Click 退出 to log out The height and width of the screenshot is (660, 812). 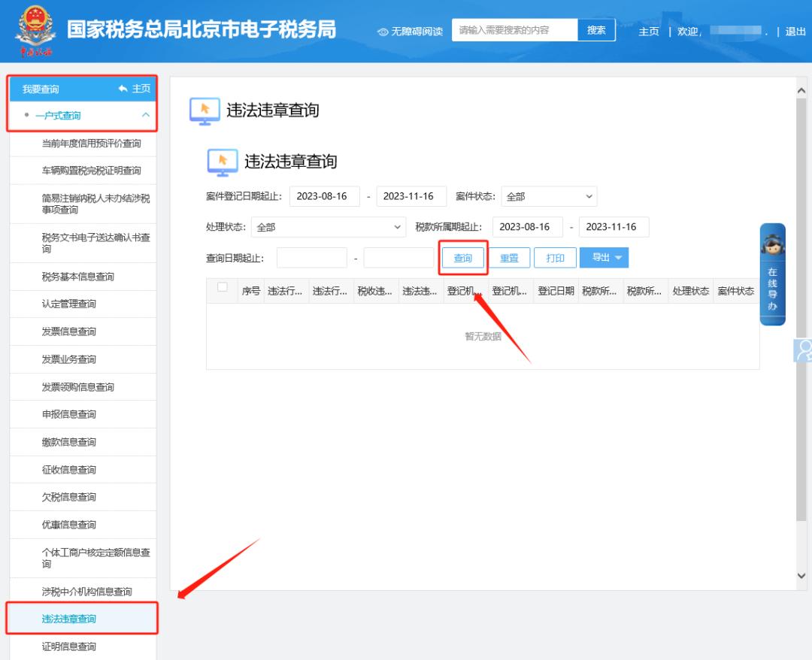pos(795,32)
